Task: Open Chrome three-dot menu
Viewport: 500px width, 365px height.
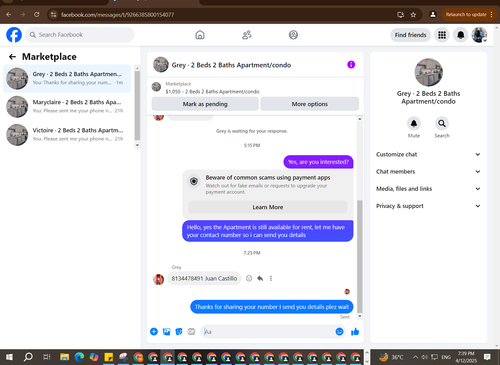Action: [492, 14]
